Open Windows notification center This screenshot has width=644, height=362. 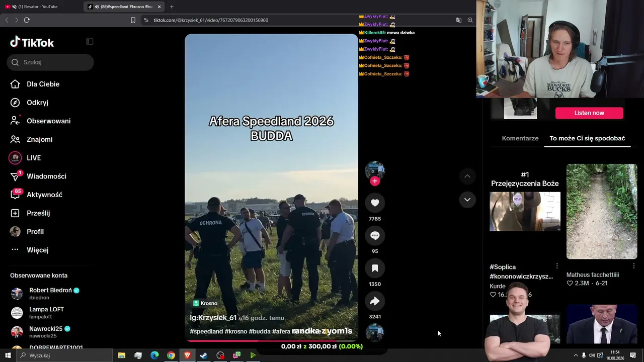[633, 355]
